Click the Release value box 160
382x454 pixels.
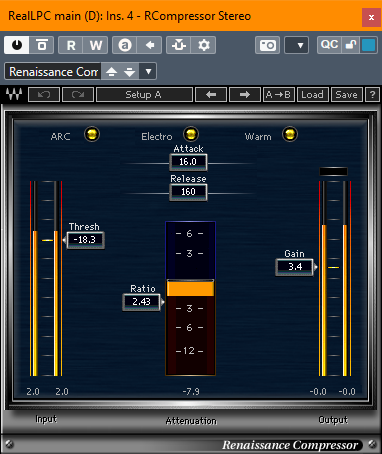[188, 192]
